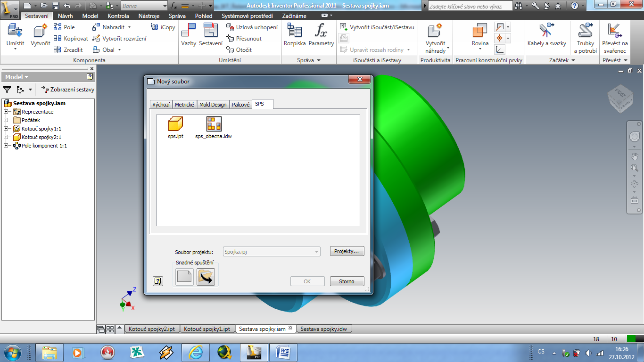This screenshot has height=362, width=644.
Task: Open the Soubor projektu dropdown
Action: point(272,252)
